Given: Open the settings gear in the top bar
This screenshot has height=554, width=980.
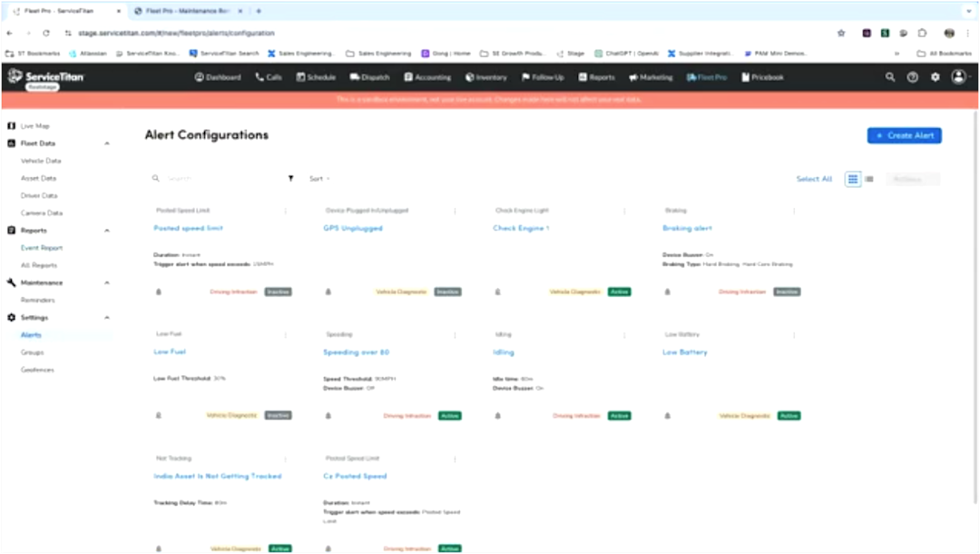Looking at the screenshot, I should [935, 77].
